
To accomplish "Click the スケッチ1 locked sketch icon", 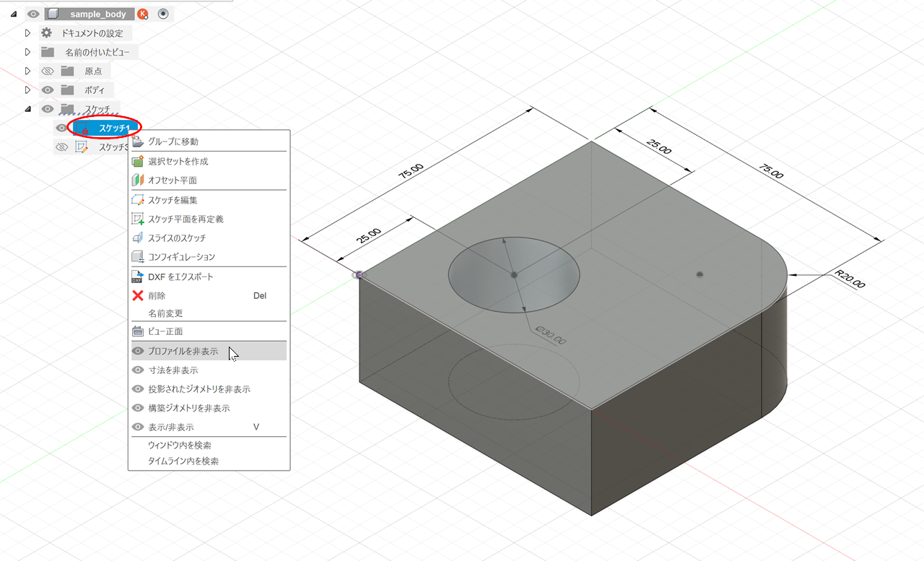I will pyautogui.click(x=82, y=129).
